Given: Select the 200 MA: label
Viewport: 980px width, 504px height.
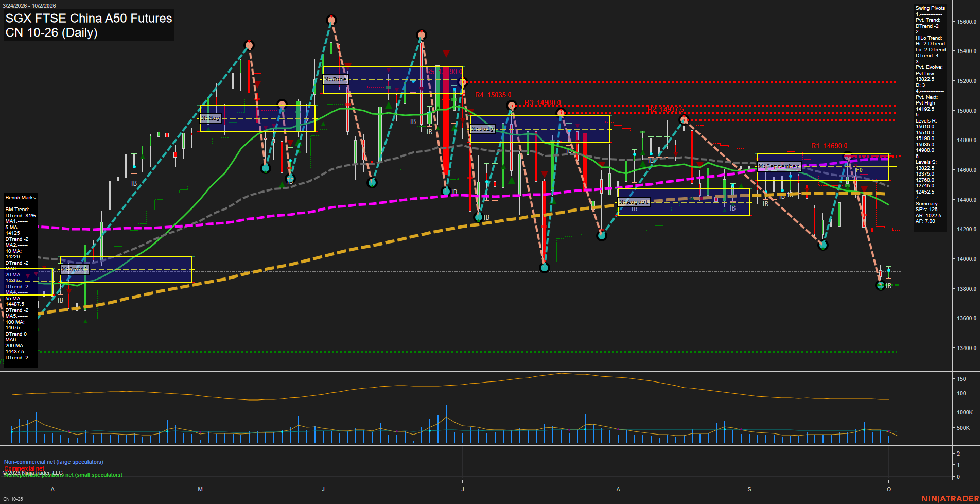Looking at the screenshot, I should (15, 346).
